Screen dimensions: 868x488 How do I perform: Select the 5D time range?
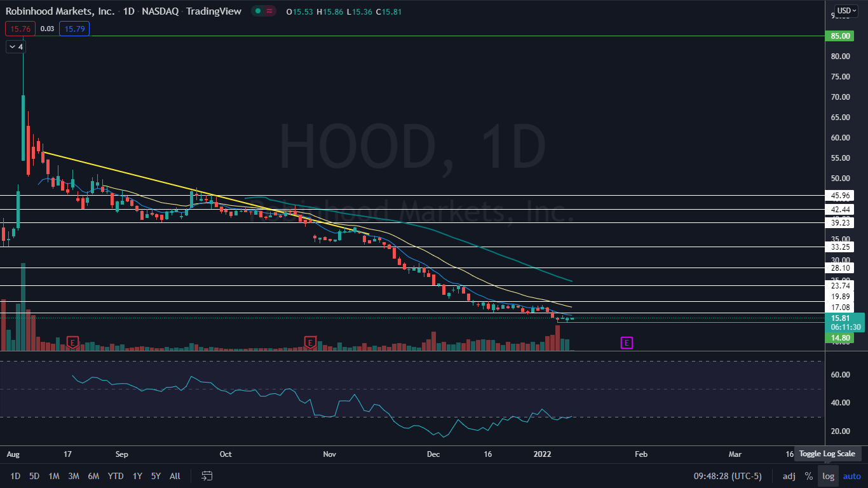pyautogui.click(x=34, y=476)
